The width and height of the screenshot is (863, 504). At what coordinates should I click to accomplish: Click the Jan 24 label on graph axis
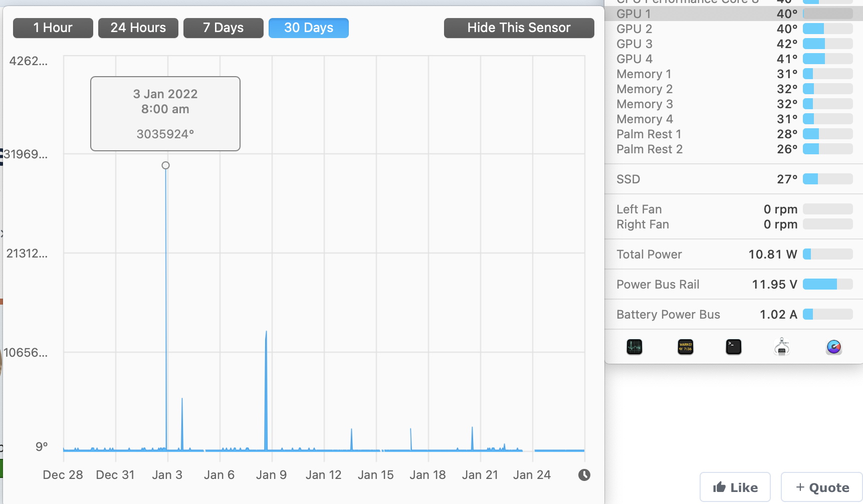tap(532, 475)
